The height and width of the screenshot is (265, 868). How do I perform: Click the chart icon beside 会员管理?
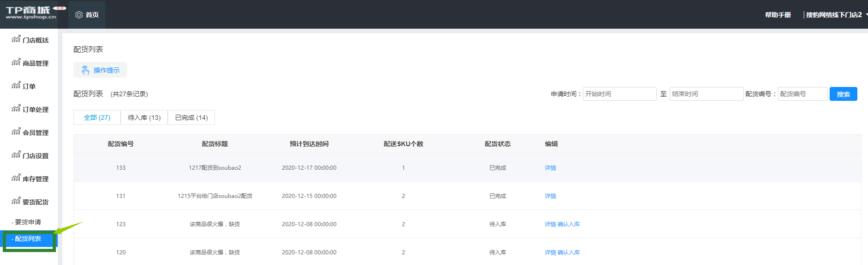pyautogui.click(x=16, y=132)
